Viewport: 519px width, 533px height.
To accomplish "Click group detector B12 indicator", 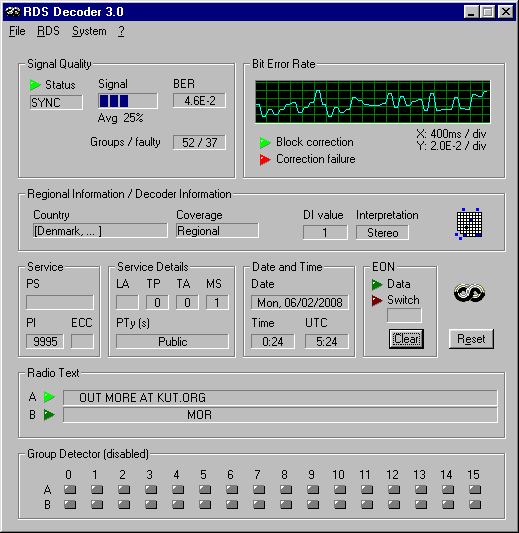I will pos(394,504).
